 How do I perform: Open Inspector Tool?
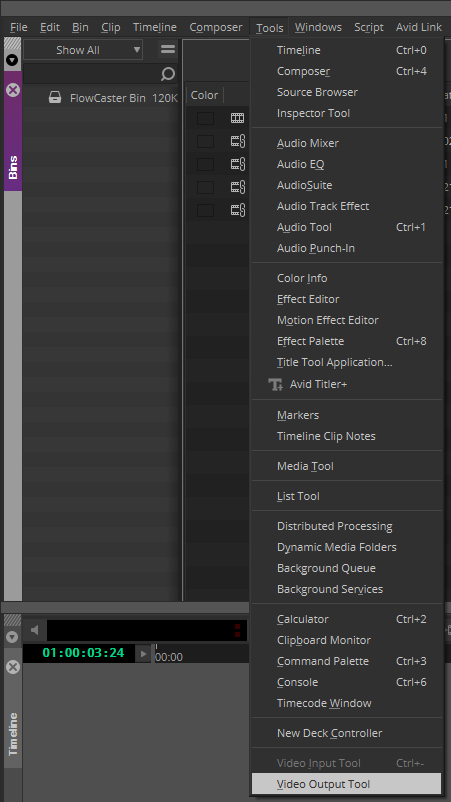[347, 113]
